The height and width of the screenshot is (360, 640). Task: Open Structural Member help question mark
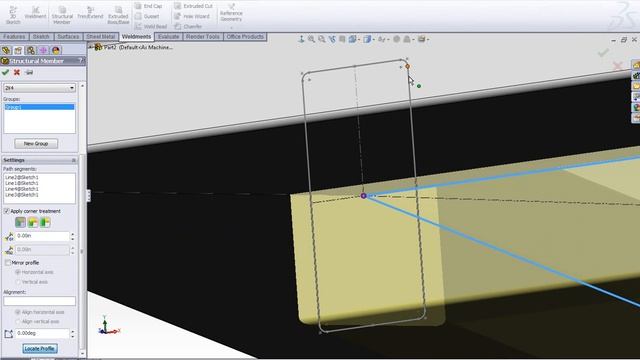80,61
